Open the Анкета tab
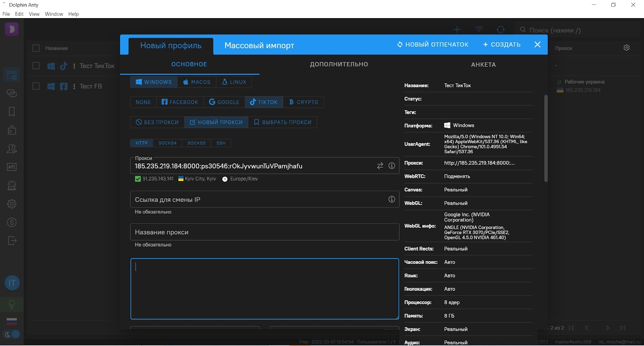The width and height of the screenshot is (644, 346). click(483, 64)
